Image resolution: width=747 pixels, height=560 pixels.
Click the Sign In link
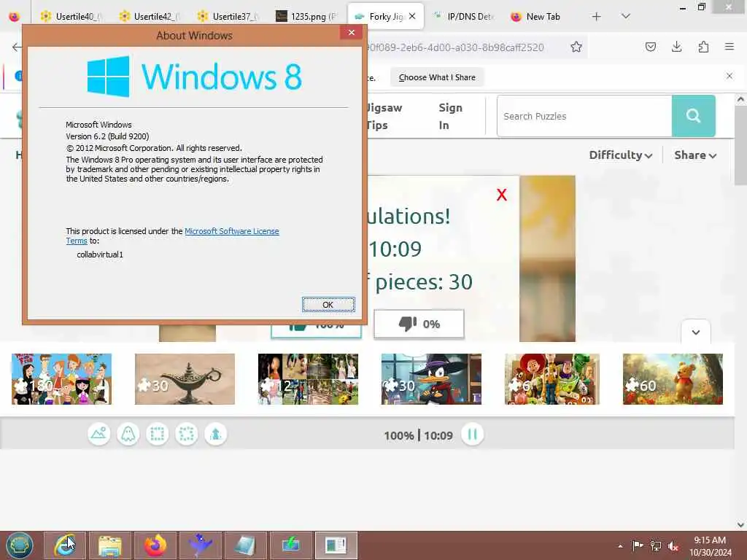450,116
